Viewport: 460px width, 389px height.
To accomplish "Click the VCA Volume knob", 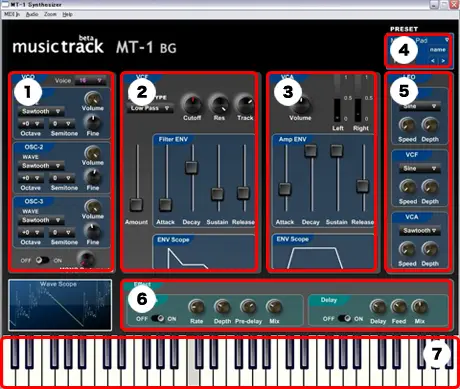I will pyautogui.click(x=301, y=105).
